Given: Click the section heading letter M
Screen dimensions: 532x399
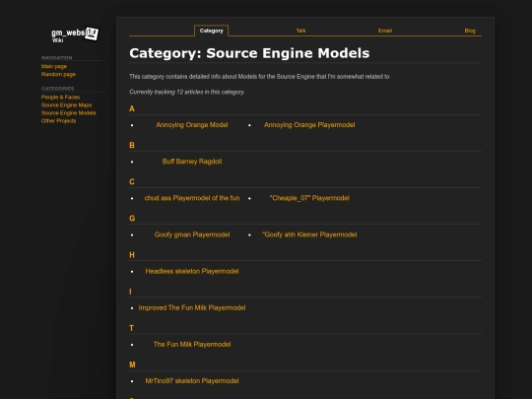Looking at the screenshot, I should (132, 365).
